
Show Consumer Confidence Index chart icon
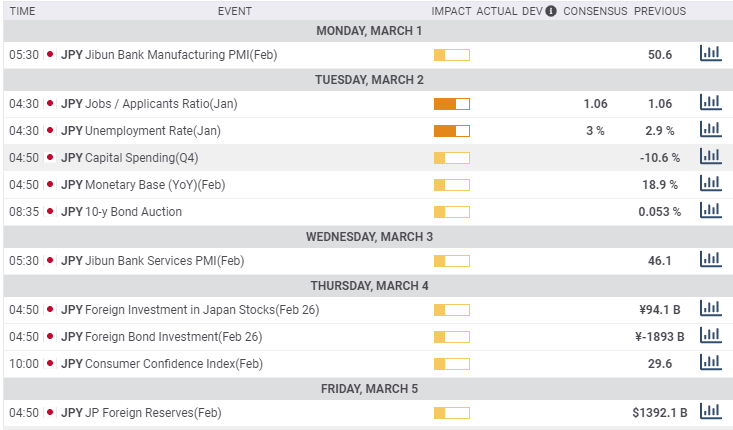click(710, 363)
